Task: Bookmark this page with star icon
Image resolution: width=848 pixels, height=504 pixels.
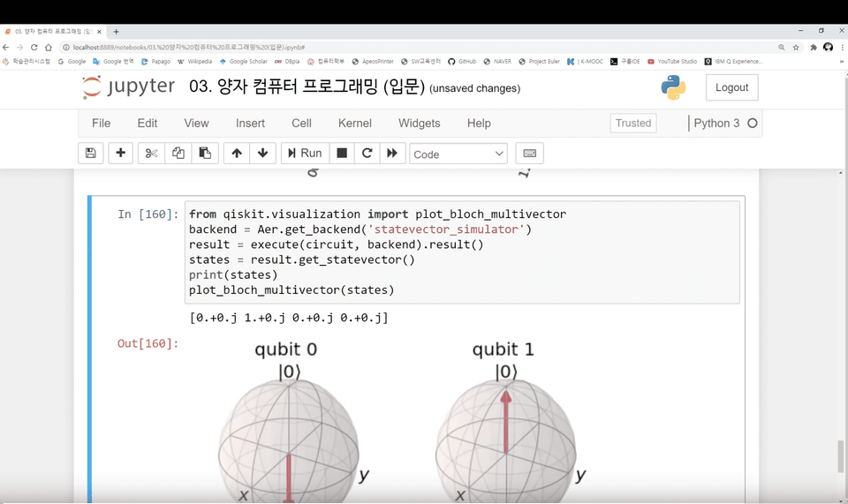Action: click(796, 48)
